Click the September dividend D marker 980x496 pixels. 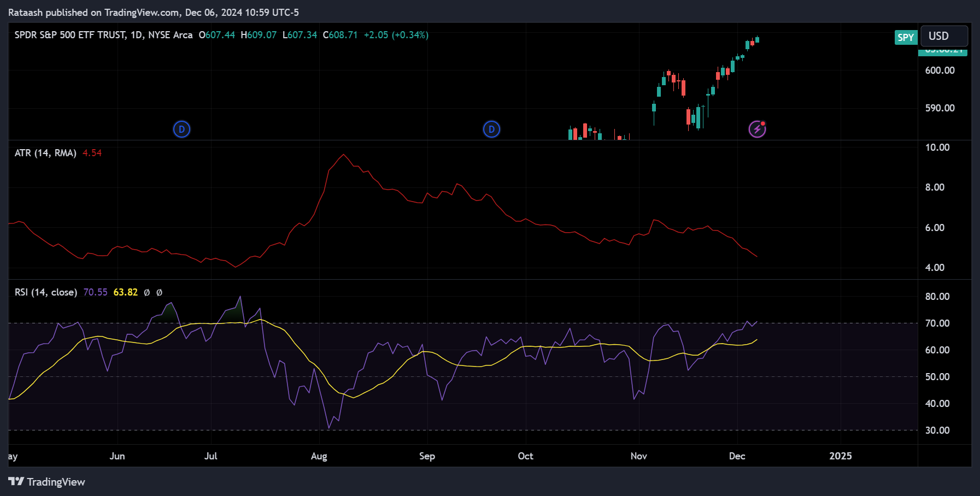491,129
